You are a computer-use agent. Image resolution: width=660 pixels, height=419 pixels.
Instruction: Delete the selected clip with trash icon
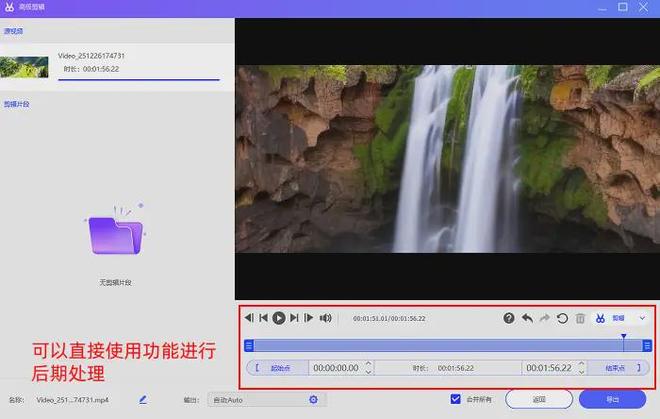coord(580,318)
